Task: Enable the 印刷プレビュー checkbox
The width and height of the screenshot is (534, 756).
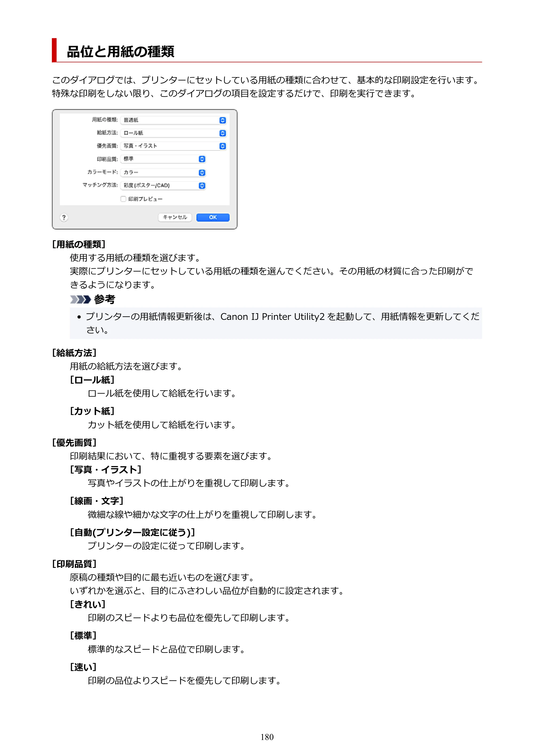Action: pyautogui.click(x=123, y=199)
